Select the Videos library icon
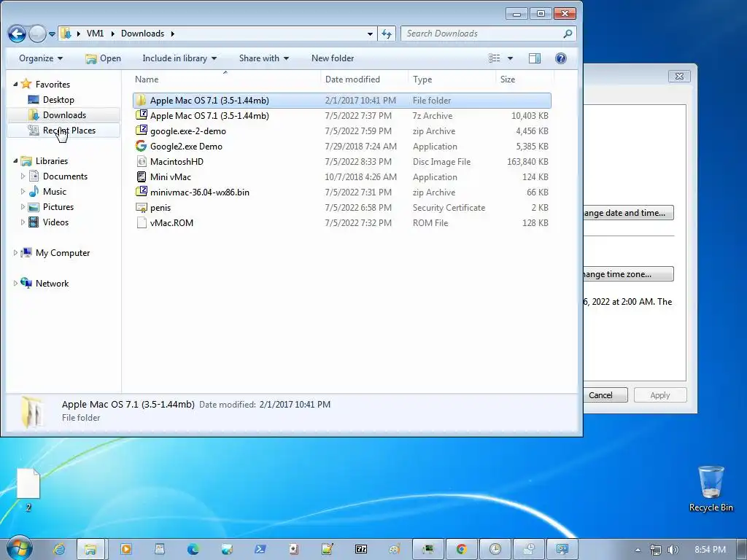 (x=34, y=222)
